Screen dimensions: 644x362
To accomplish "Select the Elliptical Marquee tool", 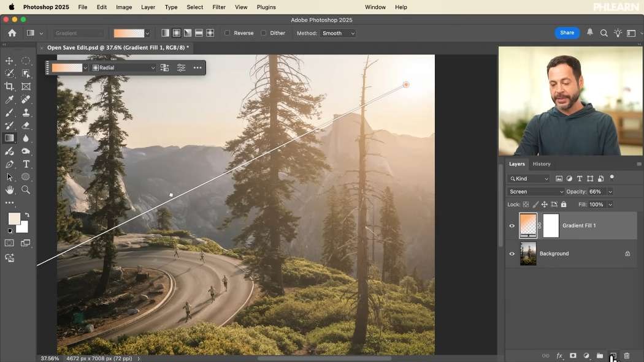I will (x=26, y=61).
